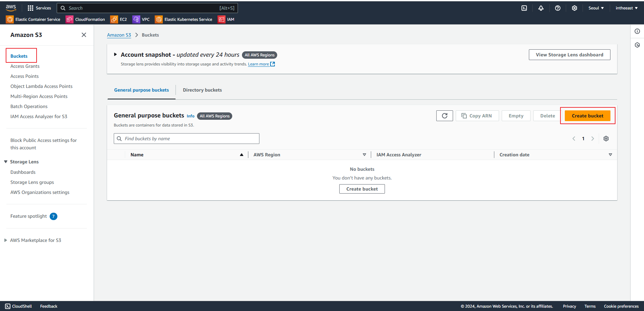Click the external link icon next to Learn more
The width and height of the screenshot is (644, 311).
tap(273, 64)
